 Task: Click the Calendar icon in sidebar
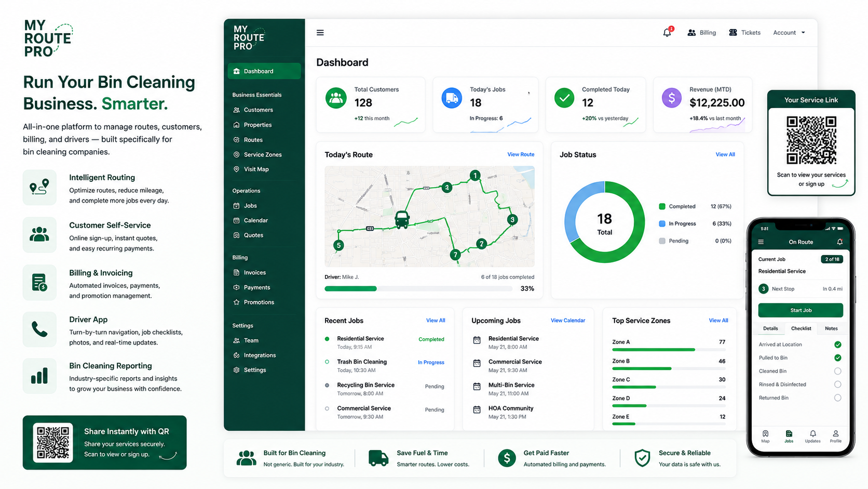(x=237, y=220)
